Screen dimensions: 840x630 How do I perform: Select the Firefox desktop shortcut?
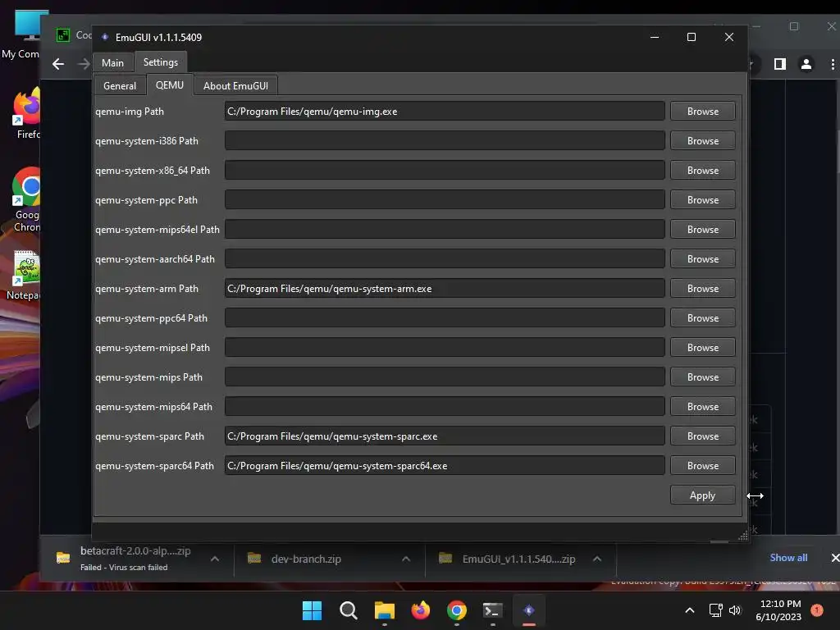[27, 113]
